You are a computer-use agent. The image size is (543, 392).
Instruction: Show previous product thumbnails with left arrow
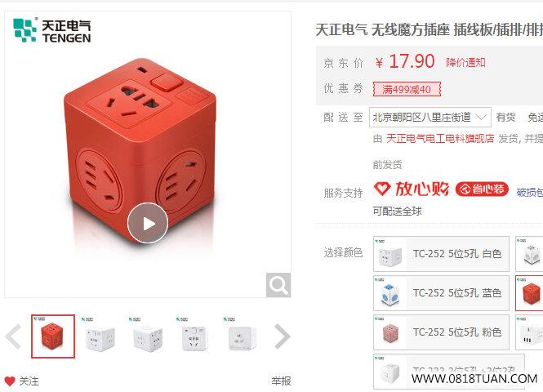[x=14, y=336]
